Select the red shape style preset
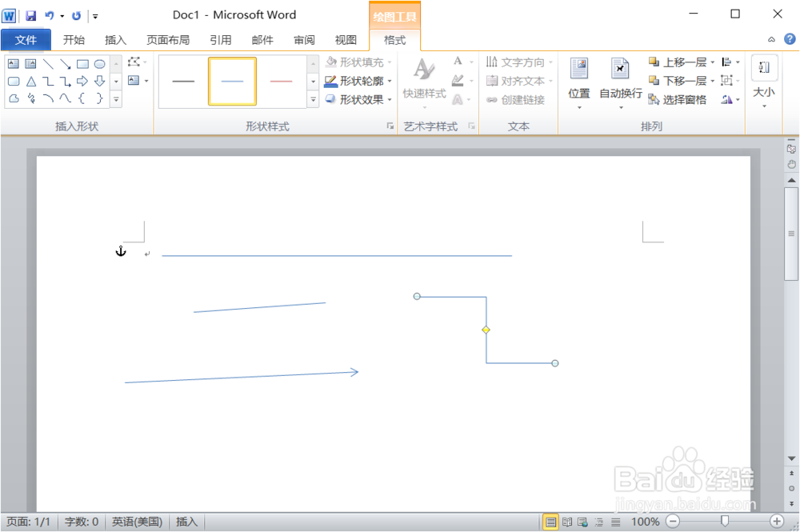Screen dimensions: 800x532 point(282,80)
